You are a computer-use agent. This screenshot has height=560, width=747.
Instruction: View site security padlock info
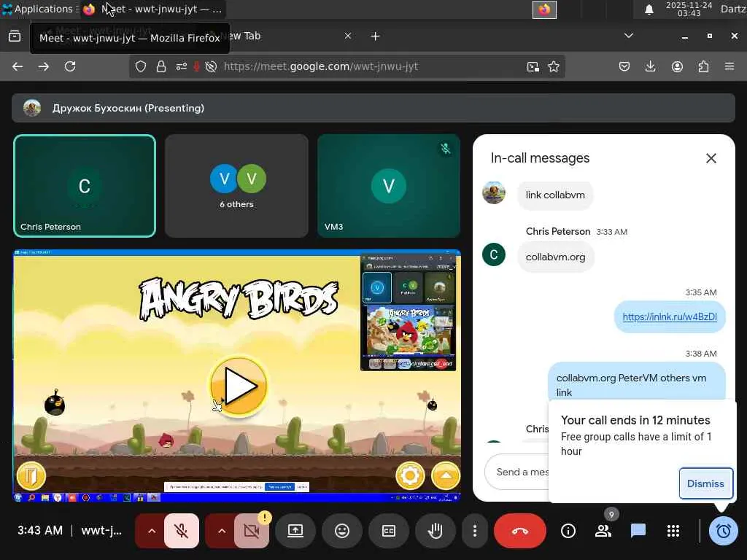click(x=161, y=66)
